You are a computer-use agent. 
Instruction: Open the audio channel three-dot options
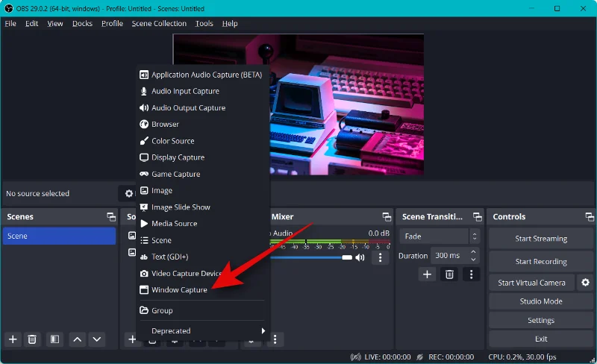[380, 258]
